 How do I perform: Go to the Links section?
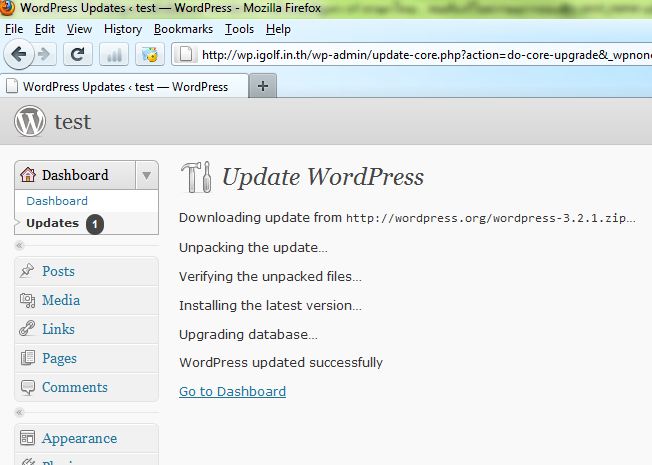[x=58, y=329]
